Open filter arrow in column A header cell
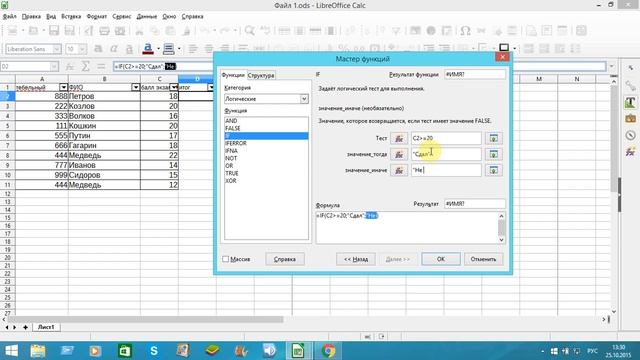 pyautogui.click(x=63, y=87)
